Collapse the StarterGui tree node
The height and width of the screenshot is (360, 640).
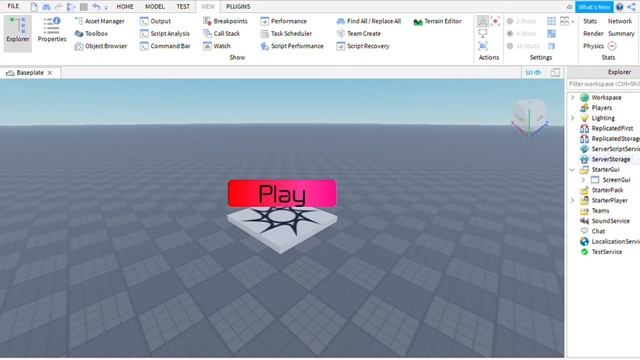tap(572, 169)
